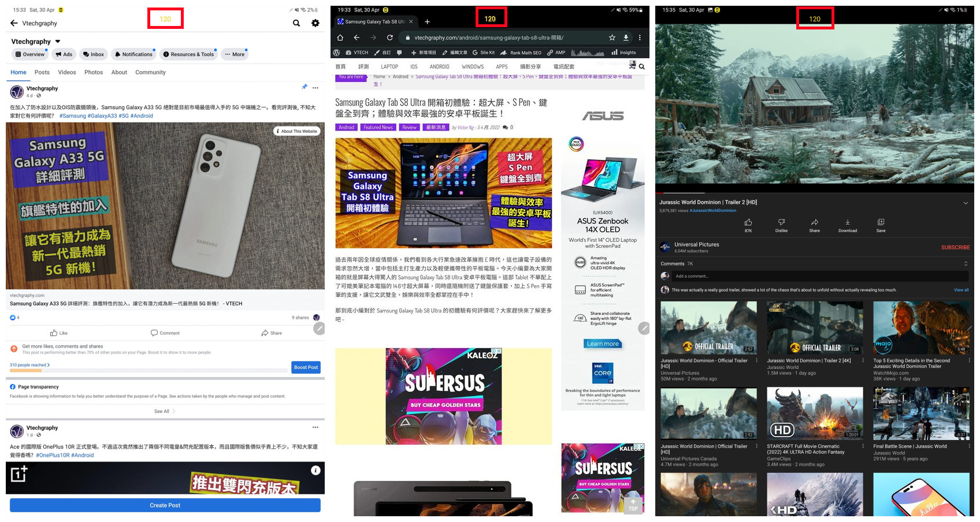Image resolution: width=980 pixels, height=522 pixels.
Task: Click the Boost Post button
Action: click(306, 367)
